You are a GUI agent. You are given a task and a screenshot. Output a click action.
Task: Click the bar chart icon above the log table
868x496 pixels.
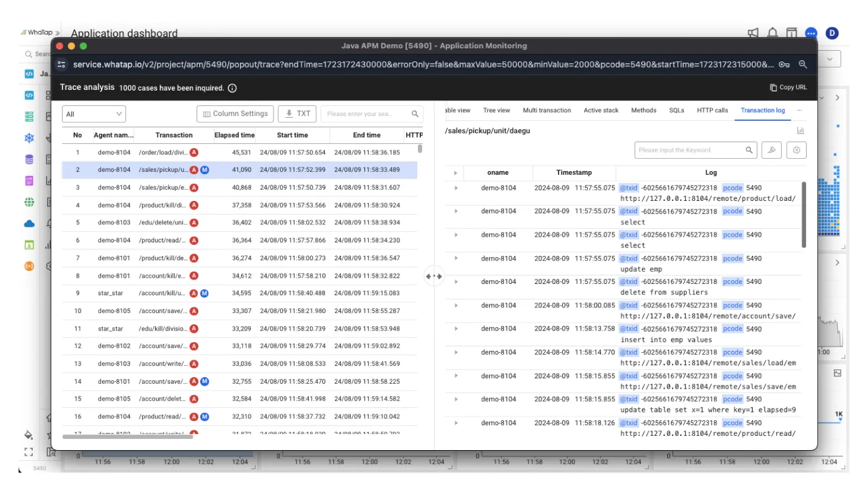tap(800, 131)
